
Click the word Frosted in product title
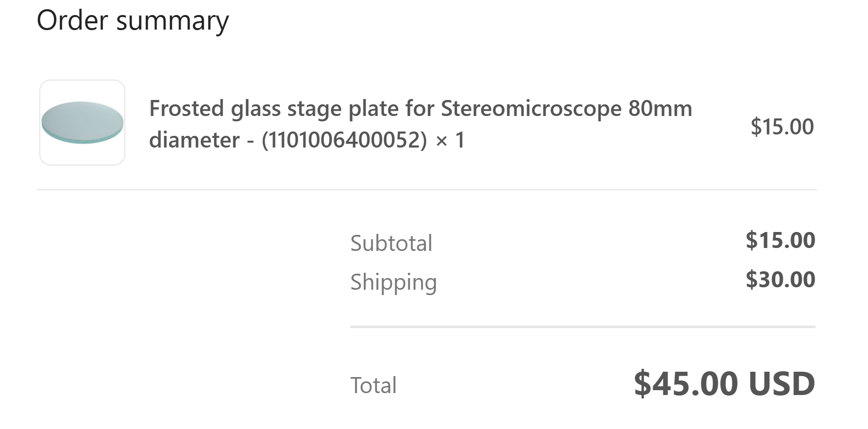pos(186,108)
